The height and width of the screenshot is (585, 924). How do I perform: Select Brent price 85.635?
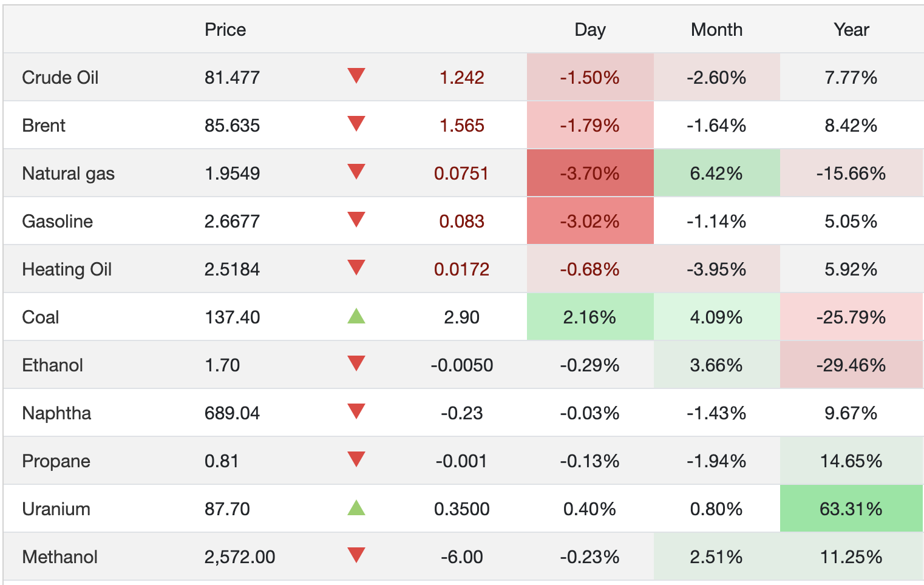pos(232,126)
